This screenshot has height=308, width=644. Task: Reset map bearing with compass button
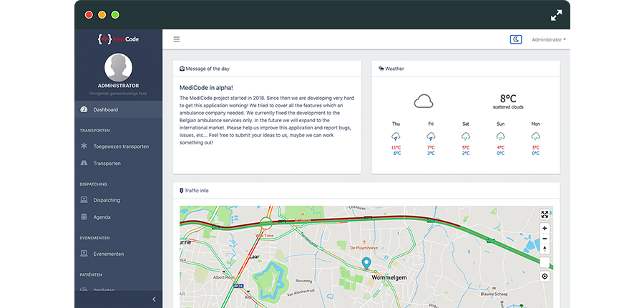point(545,249)
